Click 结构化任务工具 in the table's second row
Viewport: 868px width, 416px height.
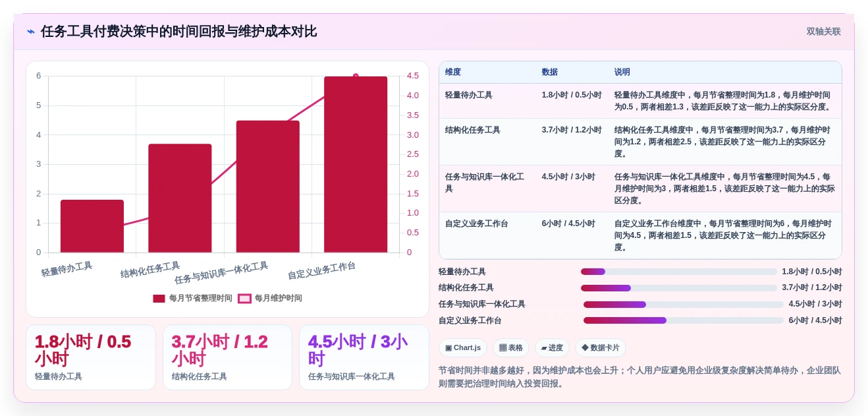click(x=472, y=130)
